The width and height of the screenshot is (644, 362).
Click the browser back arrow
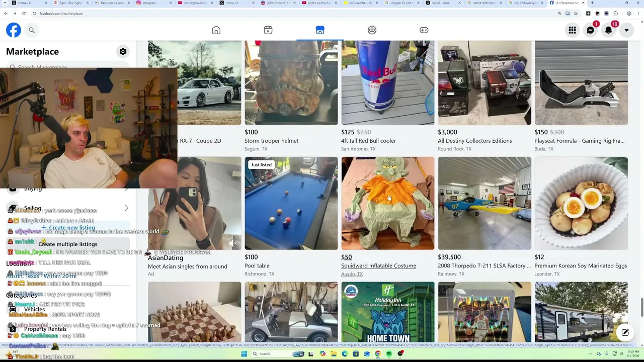click(x=6, y=14)
